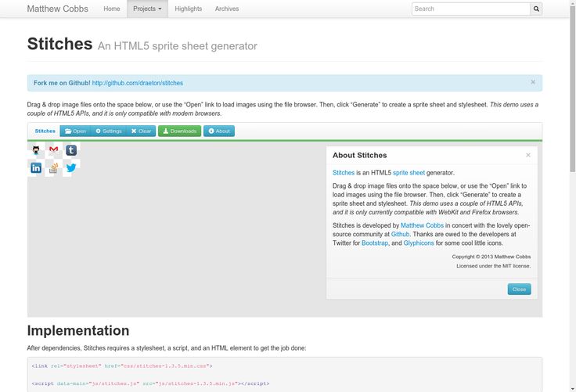The image size is (576, 392).
Task: Click the 'Licensed under the MIT license.' text
Action: click(493, 265)
